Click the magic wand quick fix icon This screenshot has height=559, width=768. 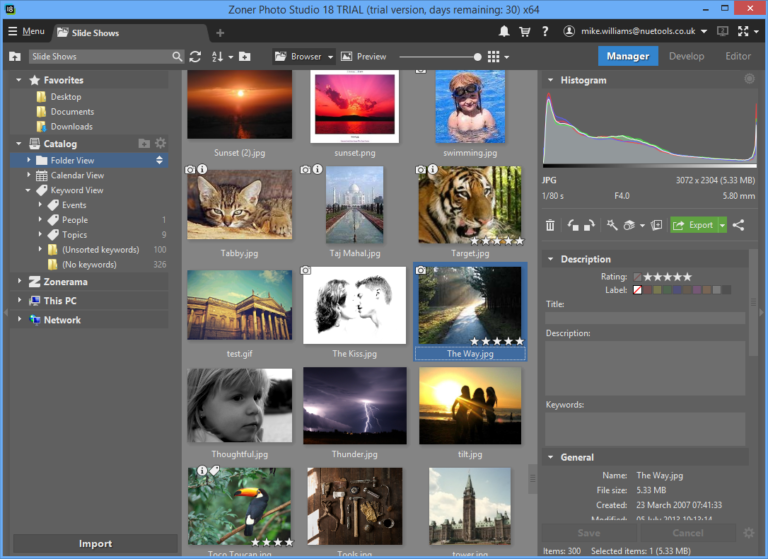point(610,225)
